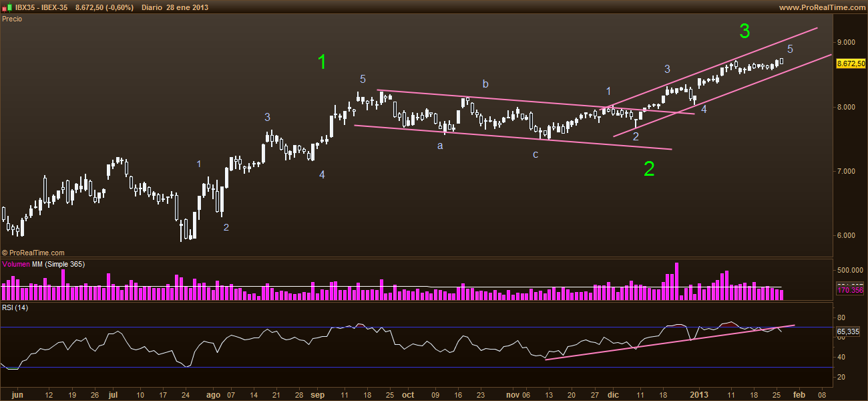
Task: Select the large green wave 2 label
Action: click(649, 169)
